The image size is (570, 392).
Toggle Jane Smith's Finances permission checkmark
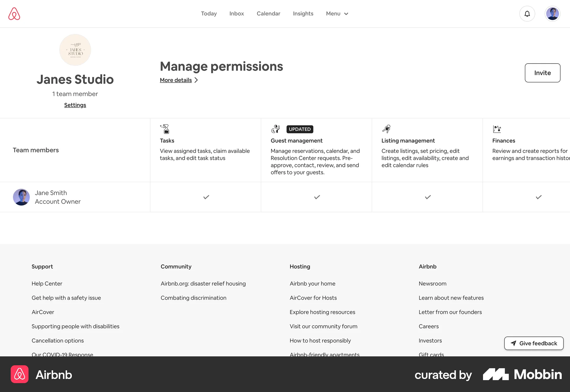pos(539,197)
